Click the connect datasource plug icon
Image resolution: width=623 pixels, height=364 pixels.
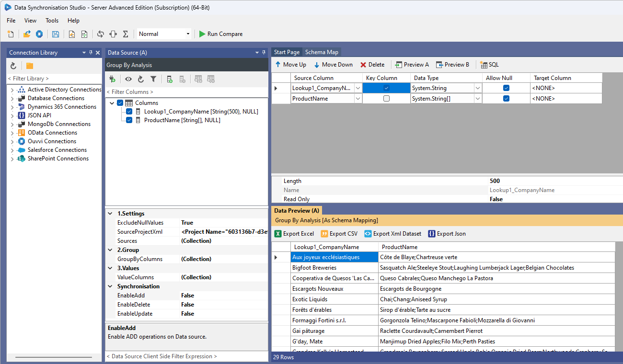(x=112, y=79)
